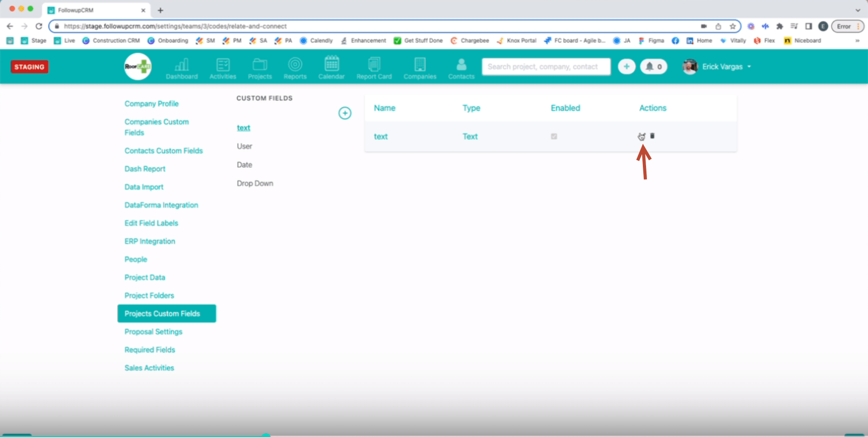Image resolution: width=868 pixels, height=437 pixels.
Task: Open the notifications bell
Action: (654, 66)
